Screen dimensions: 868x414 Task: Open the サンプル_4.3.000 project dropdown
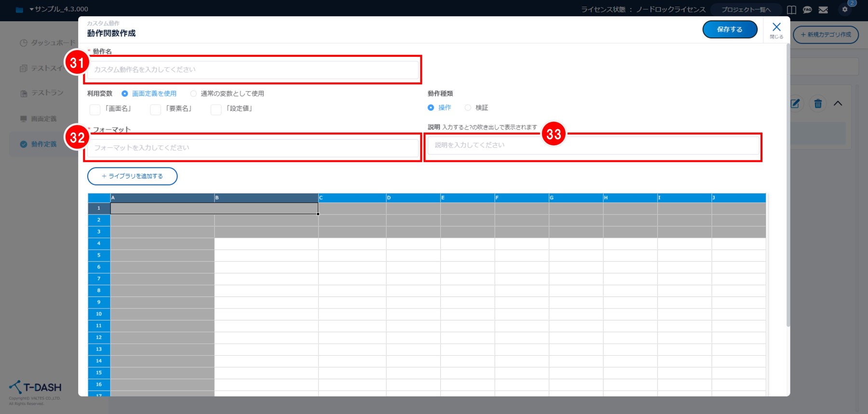point(58,9)
